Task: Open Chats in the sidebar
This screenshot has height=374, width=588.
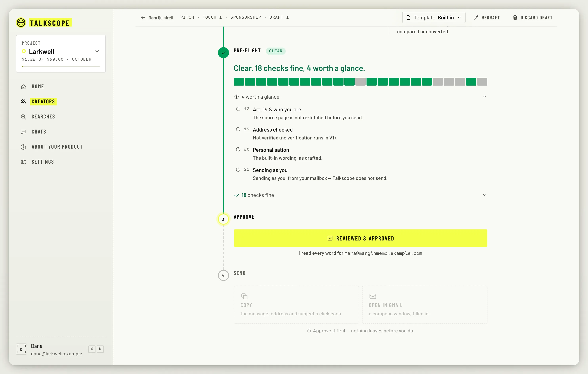Action: click(x=39, y=132)
